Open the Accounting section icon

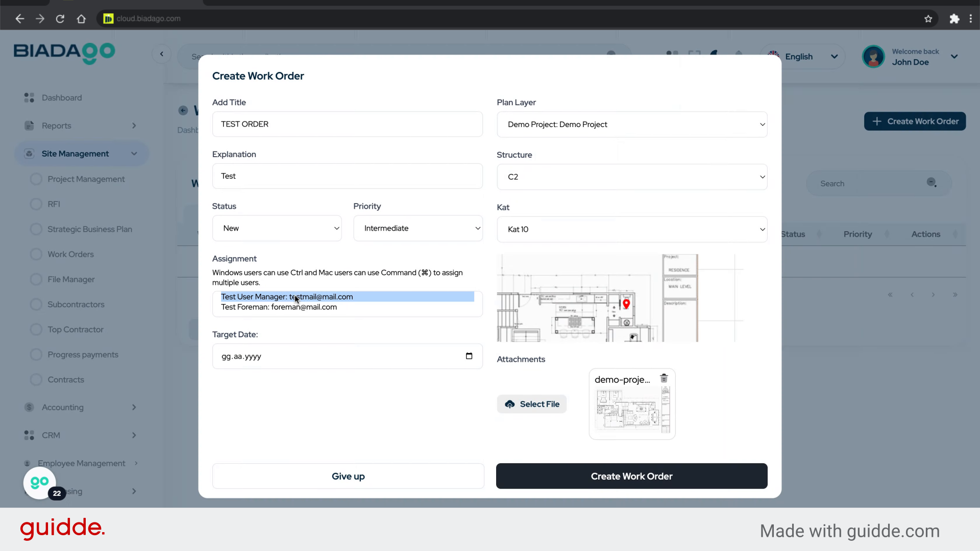[x=28, y=407]
